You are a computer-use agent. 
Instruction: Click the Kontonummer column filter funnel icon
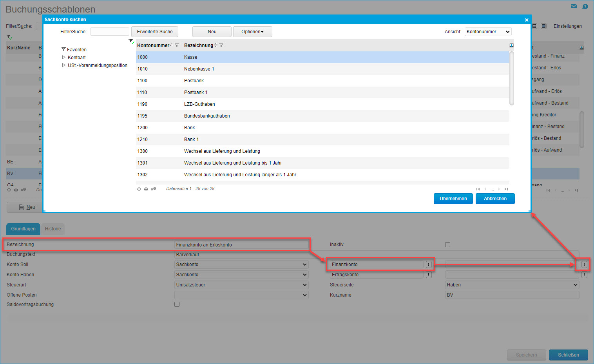tap(177, 45)
